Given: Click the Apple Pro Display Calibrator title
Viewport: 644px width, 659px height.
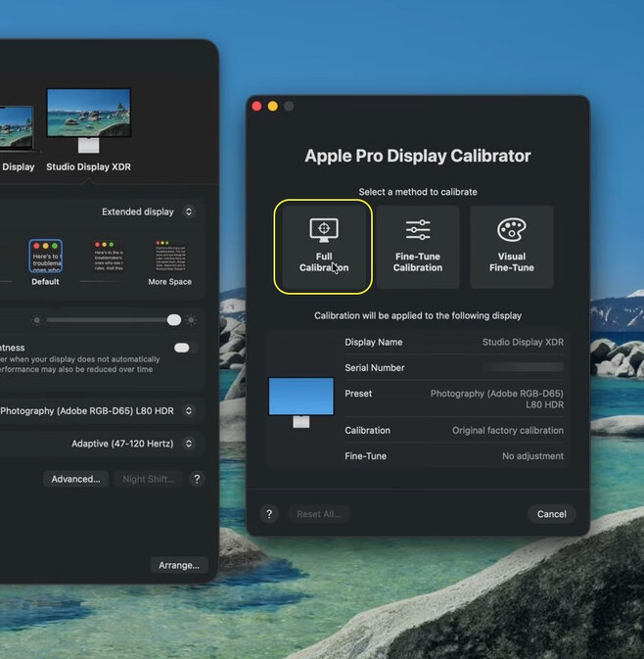Looking at the screenshot, I should pyautogui.click(x=418, y=156).
